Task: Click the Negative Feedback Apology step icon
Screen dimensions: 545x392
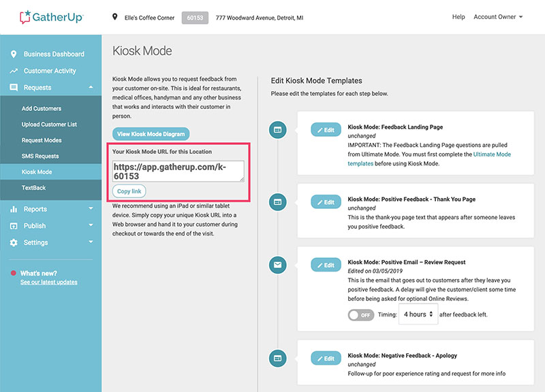Action: [278, 359]
